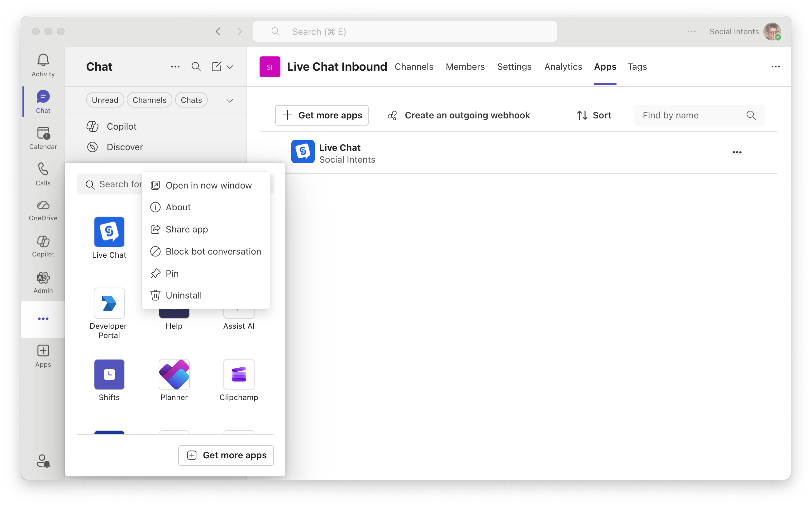Toggle the Unread filter chip
The height and width of the screenshot is (506, 812).
click(105, 100)
